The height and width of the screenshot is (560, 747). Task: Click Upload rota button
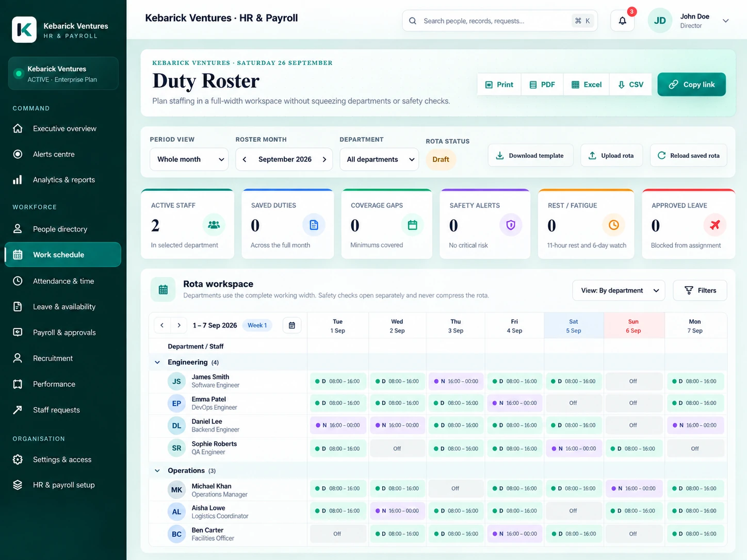[611, 155]
